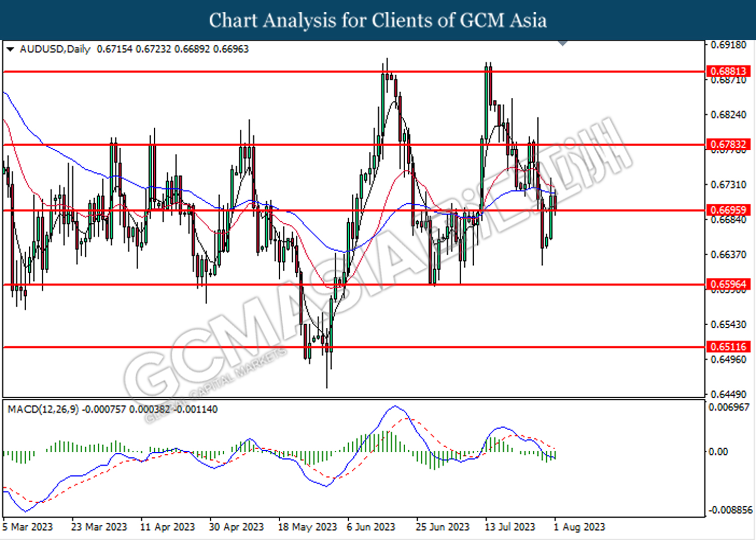Viewport: 756px width, 540px height.
Task: Select the 0.67832 price level label
Action: (728, 145)
